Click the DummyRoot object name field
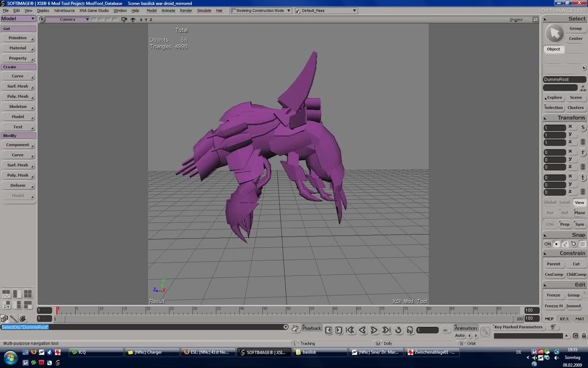588x368 pixels. click(x=564, y=79)
